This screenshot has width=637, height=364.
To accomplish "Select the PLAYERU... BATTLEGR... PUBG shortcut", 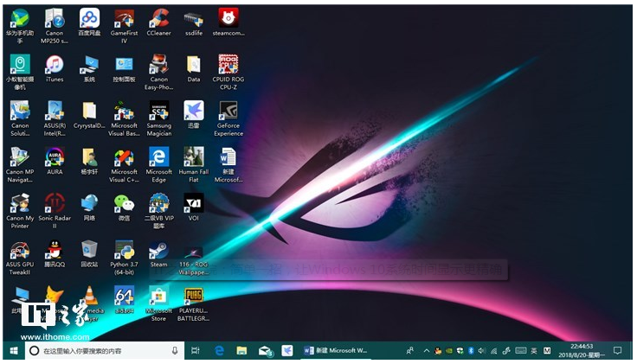I will click(194, 303).
